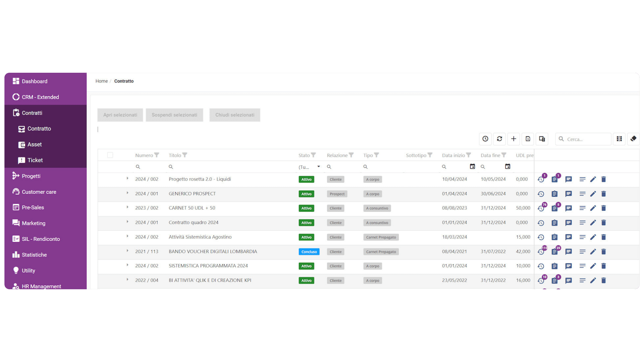The width and height of the screenshot is (644, 362).
Task: Click the Chiudi selezionati button
Action: (x=235, y=115)
